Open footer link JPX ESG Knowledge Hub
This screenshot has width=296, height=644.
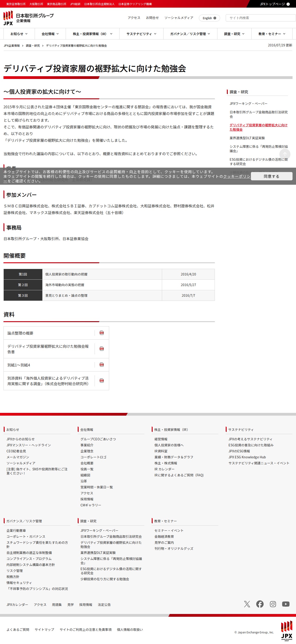coord(247,457)
